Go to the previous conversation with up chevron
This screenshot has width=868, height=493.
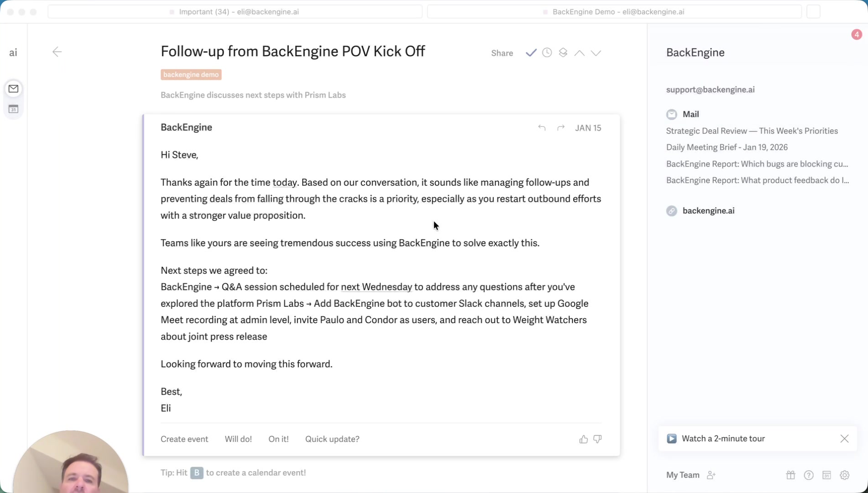(579, 53)
